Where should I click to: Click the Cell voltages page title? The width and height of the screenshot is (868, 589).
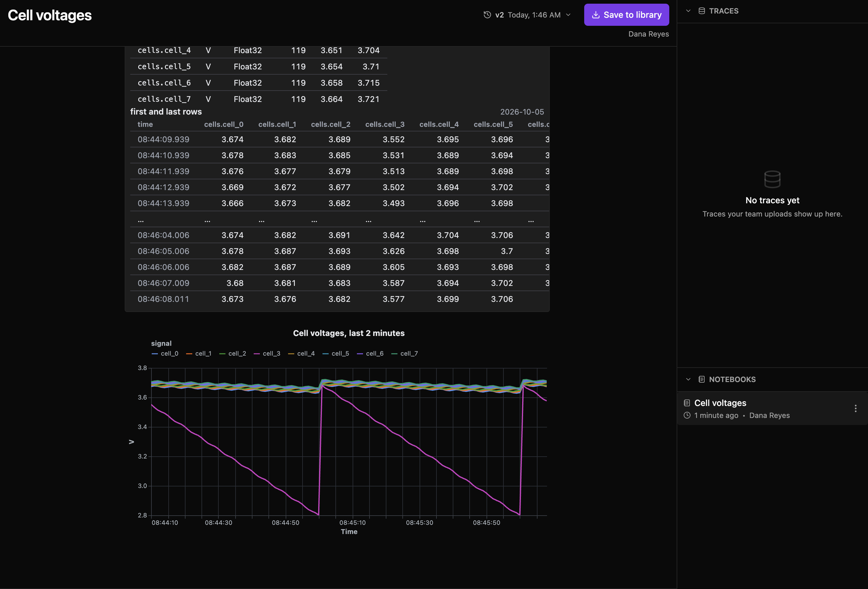coord(50,15)
